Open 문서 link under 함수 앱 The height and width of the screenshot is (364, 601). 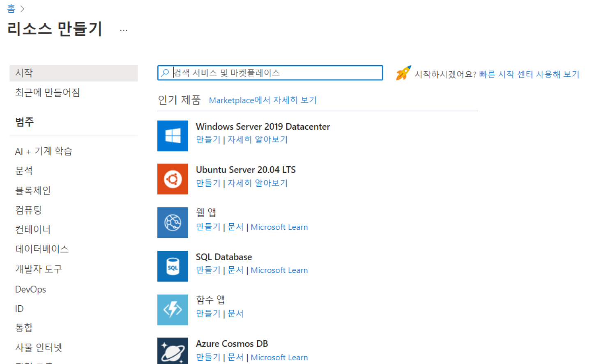click(x=235, y=314)
